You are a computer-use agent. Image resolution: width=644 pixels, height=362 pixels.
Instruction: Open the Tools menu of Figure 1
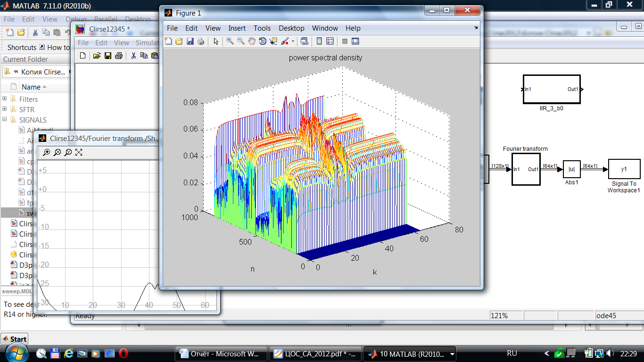tap(262, 28)
